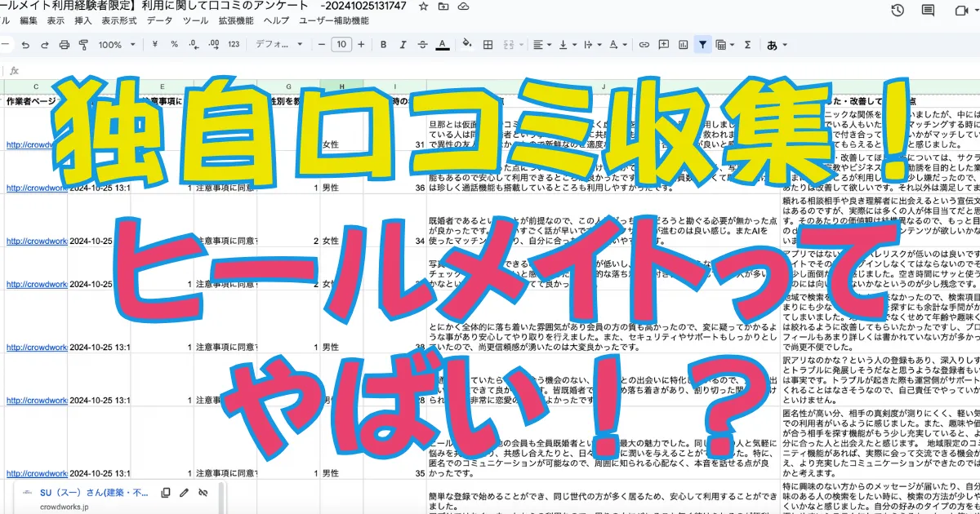This screenshot has height=514, width=980.
Task: Open the 表示 menu
Action: pyautogui.click(x=56, y=20)
